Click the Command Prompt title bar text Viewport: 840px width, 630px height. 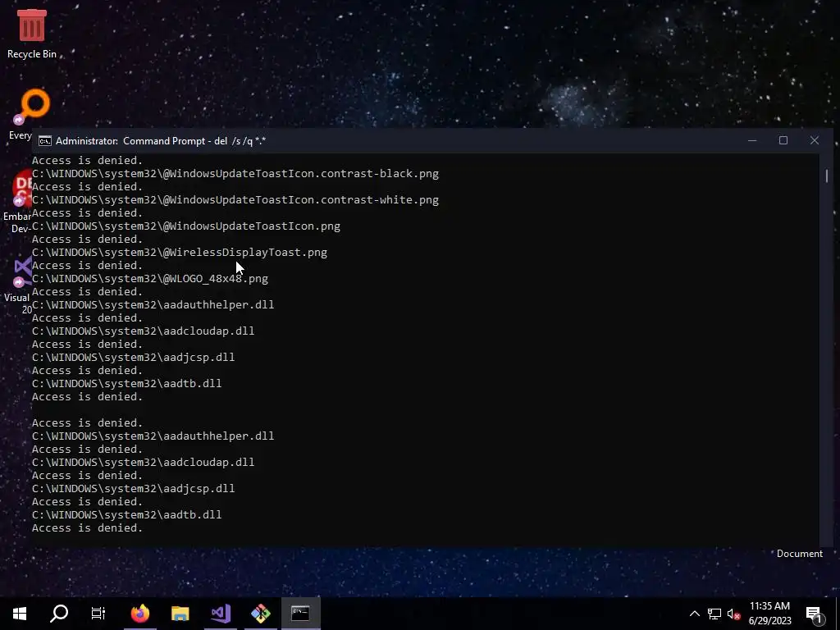click(161, 141)
